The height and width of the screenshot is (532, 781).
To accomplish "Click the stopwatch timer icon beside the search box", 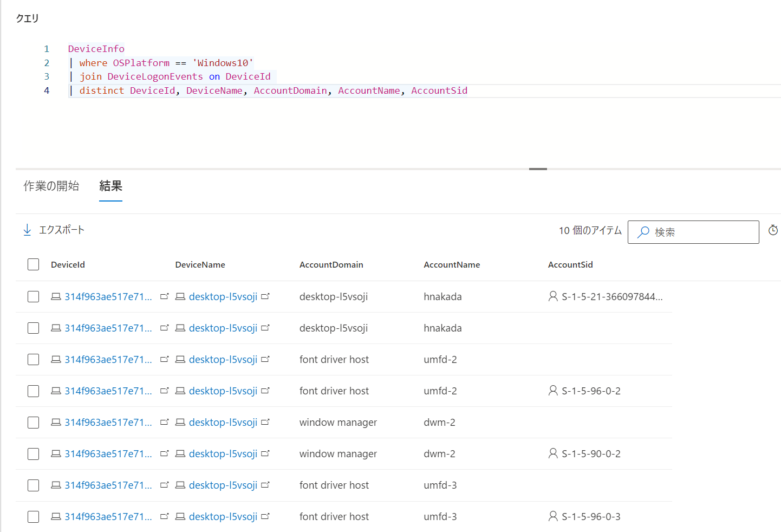I will click(x=773, y=230).
